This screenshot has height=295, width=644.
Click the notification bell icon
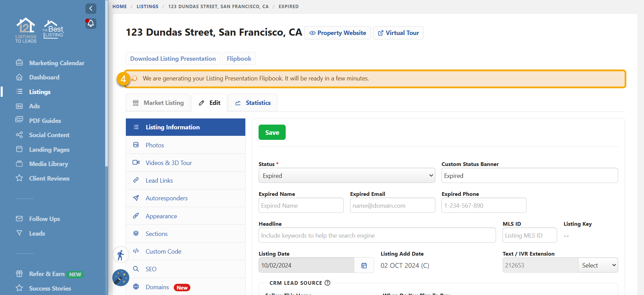pos(91,23)
